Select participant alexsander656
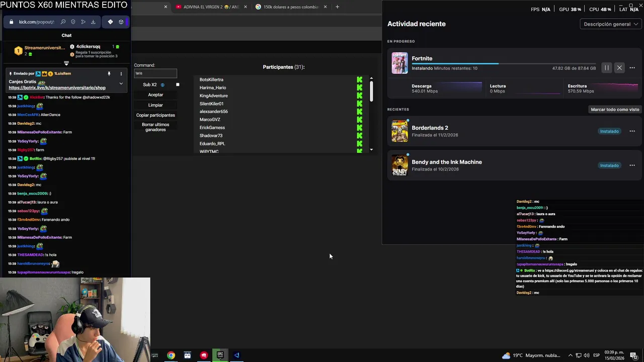 pyautogui.click(x=213, y=112)
